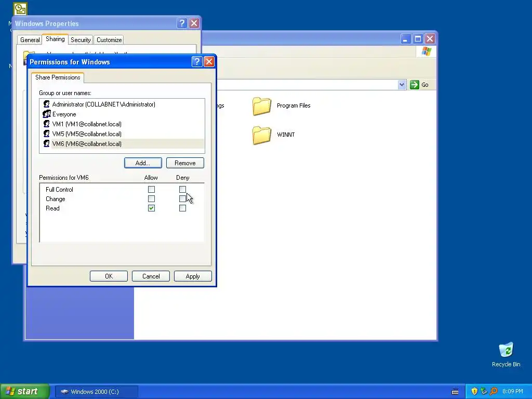This screenshot has width=532, height=399.
Task: Open the Start menu
Action: (24, 391)
